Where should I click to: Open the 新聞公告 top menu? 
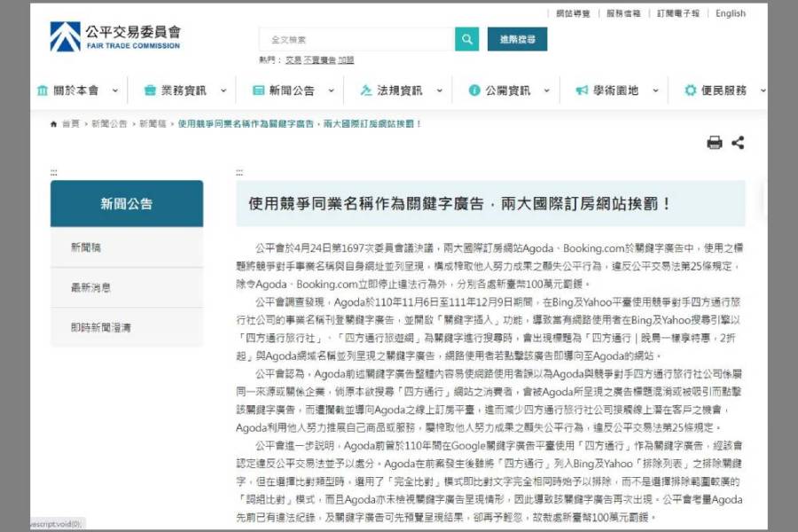point(292,90)
